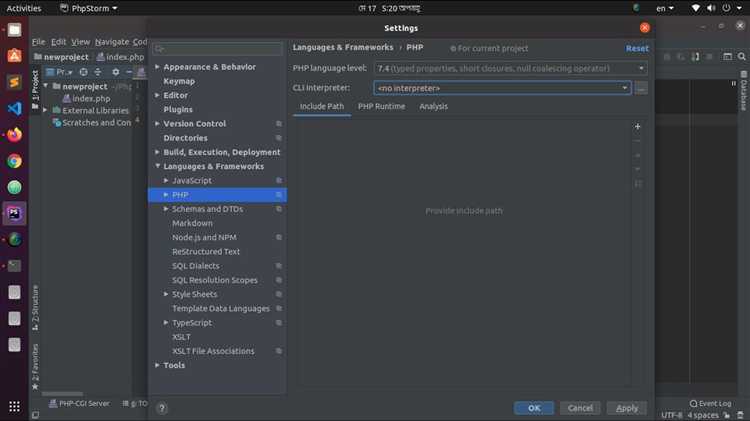
Task: Click project-level marker icon beside Directories
Action: (279, 138)
